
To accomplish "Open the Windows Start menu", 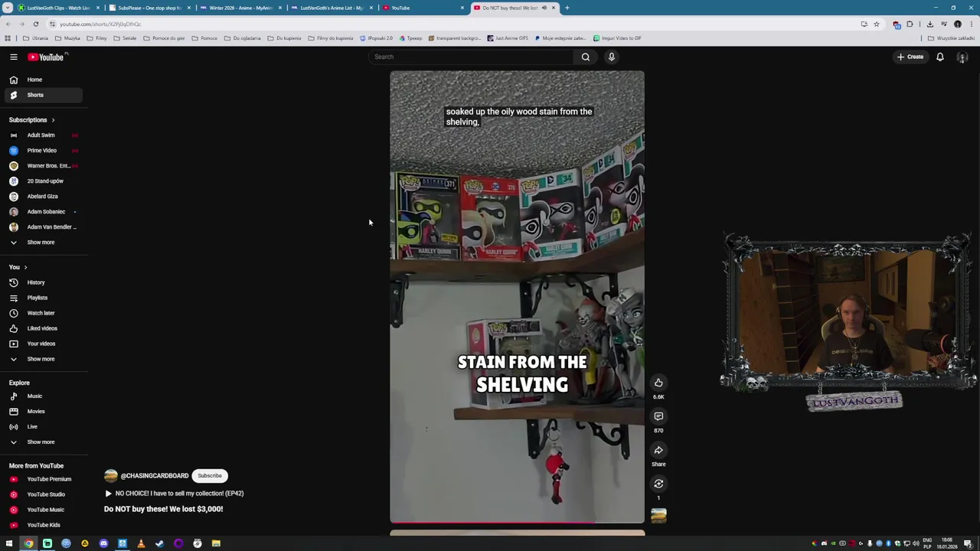I will [x=9, y=543].
